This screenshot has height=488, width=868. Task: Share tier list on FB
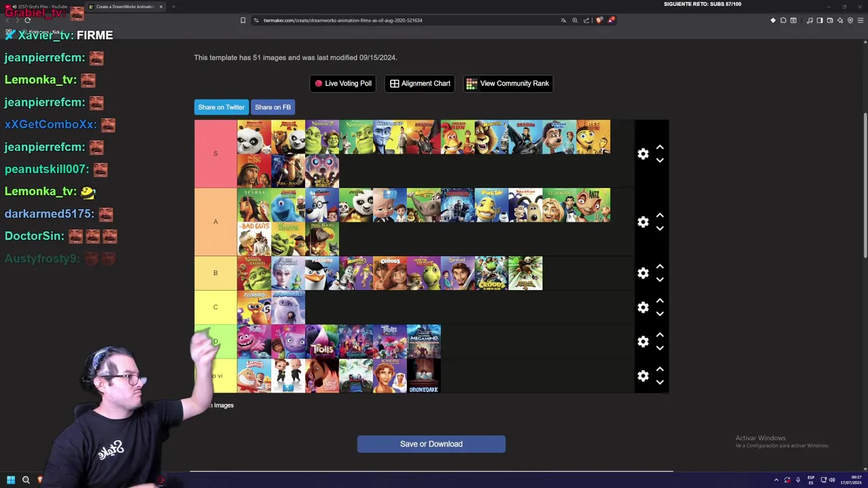pyautogui.click(x=273, y=107)
